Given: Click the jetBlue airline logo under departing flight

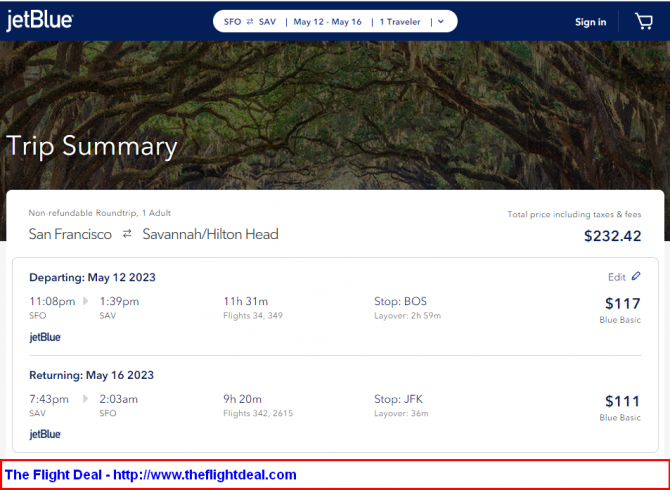Looking at the screenshot, I should click(x=45, y=337).
